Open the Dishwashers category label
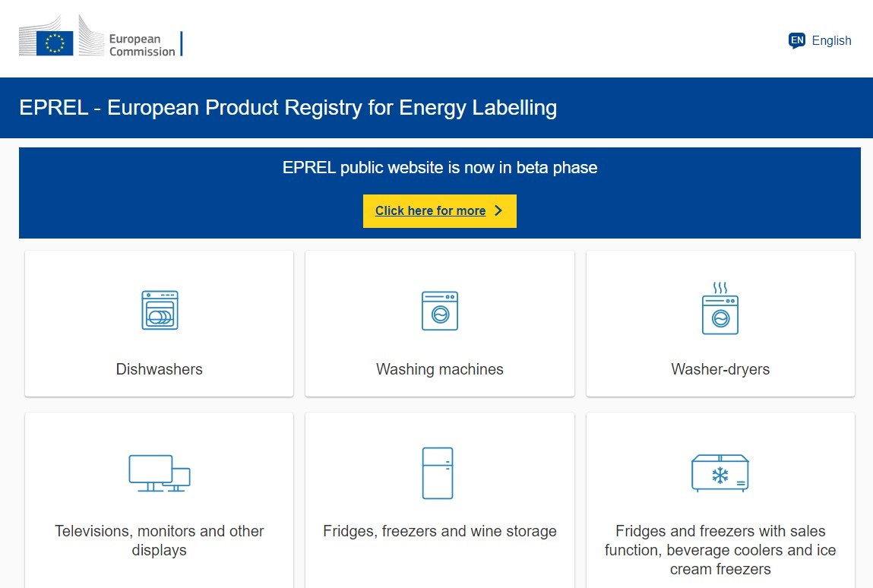The height and width of the screenshot is (588, 873). pos(160,369)
